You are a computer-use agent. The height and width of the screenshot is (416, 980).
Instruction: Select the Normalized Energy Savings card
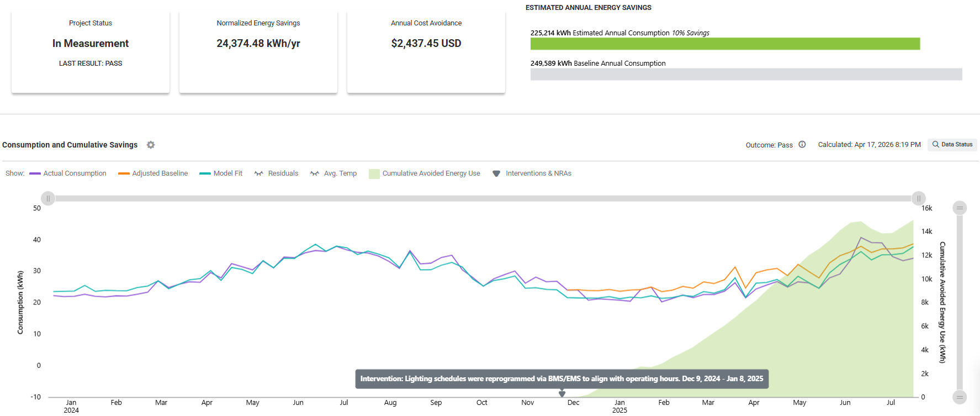click(x=258, y=51)
